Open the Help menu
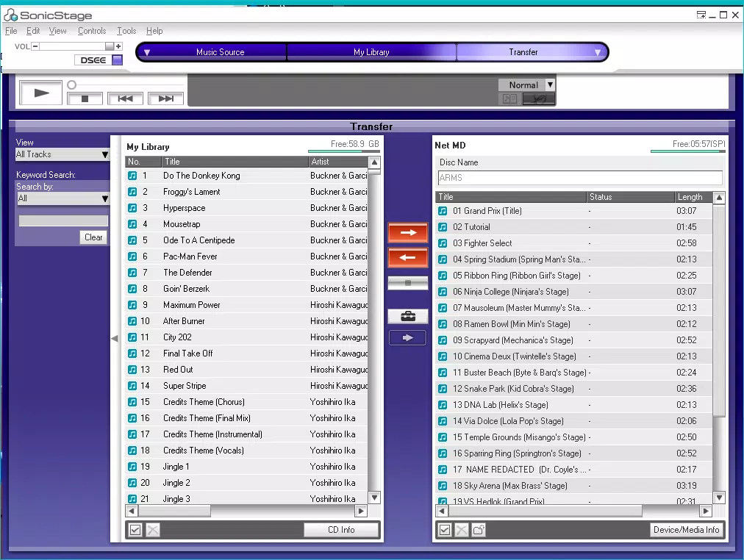This screenshot has width=744, height=560. 154,31
